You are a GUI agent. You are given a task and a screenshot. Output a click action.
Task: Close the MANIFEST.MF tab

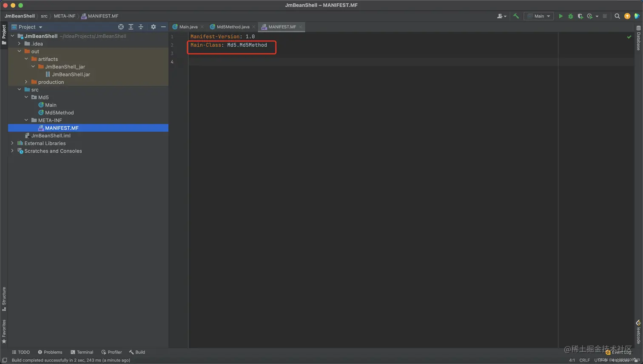(301, 27)
